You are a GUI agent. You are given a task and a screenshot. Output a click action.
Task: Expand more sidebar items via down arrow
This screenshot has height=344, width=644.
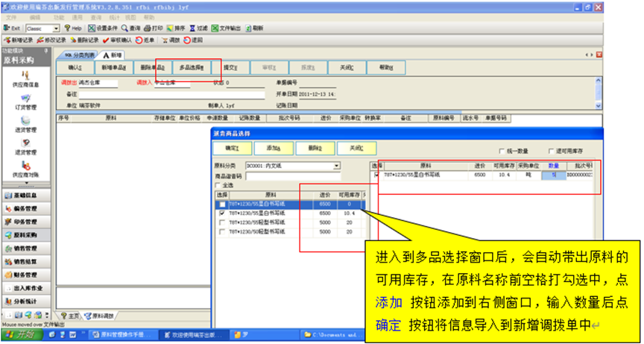(26, 183)
